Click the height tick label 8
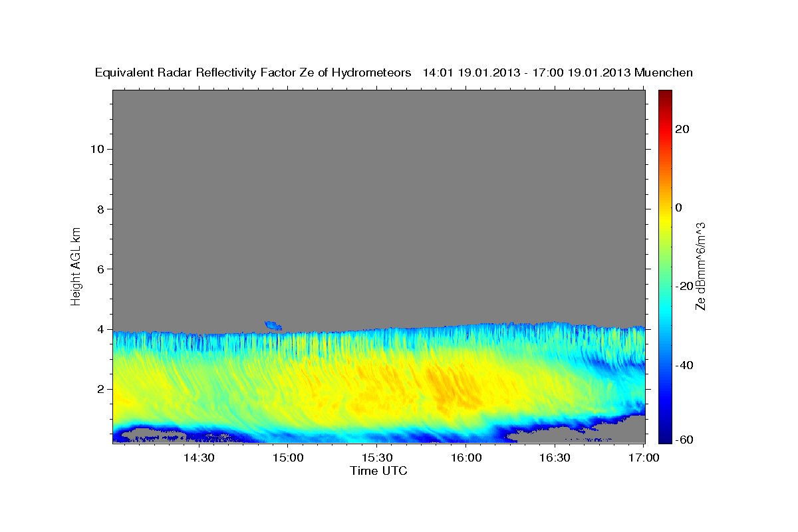Viewport: 798px width, 532px height. coord(100,209)
